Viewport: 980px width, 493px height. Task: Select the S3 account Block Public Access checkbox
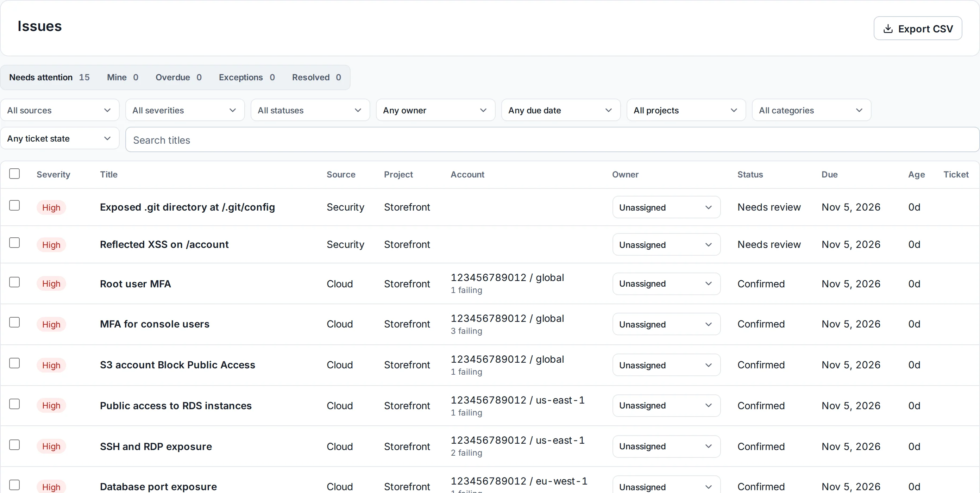[x=14, y=363]
